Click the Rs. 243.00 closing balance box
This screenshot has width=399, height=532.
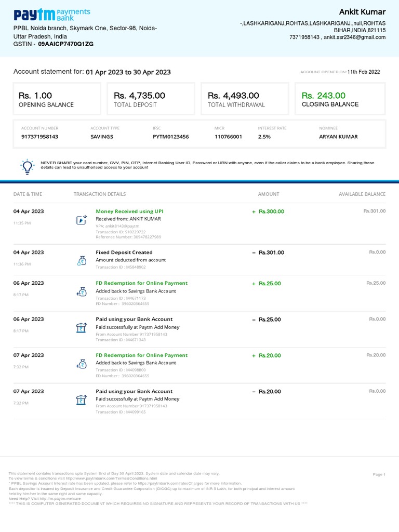pos(340,99)
